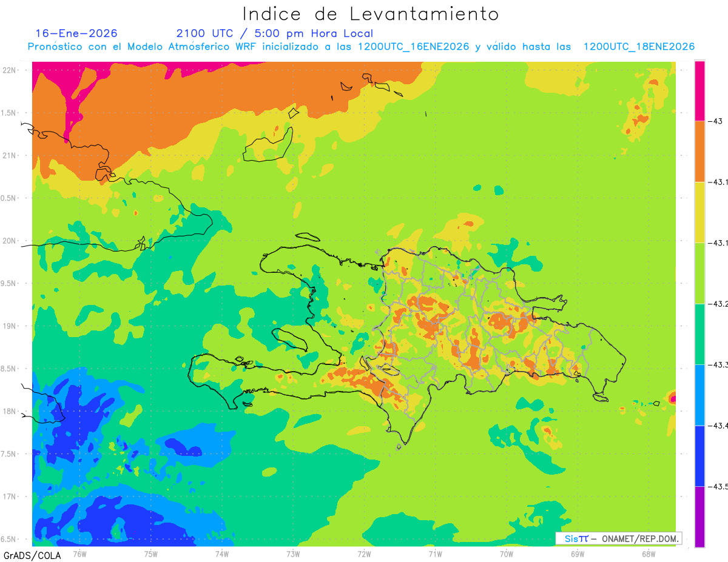Click the legend value "-43.5"
728x562 pixels.
point(719,486)
